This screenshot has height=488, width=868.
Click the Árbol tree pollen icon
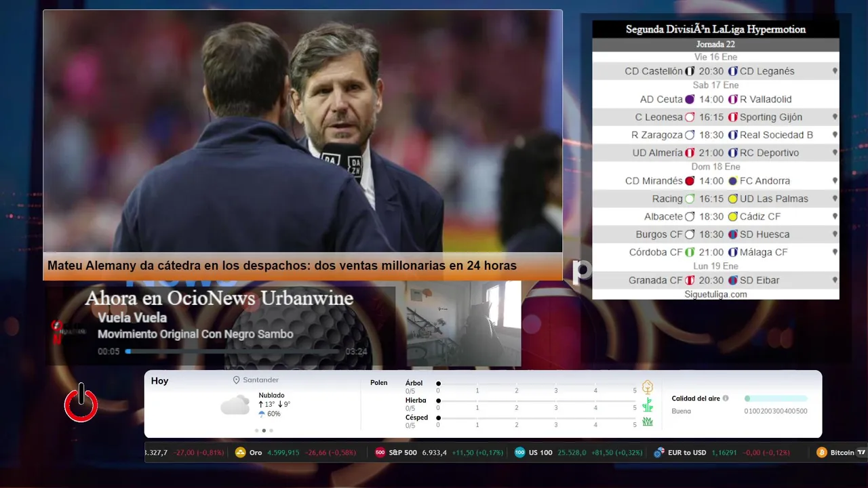(648, 387)
